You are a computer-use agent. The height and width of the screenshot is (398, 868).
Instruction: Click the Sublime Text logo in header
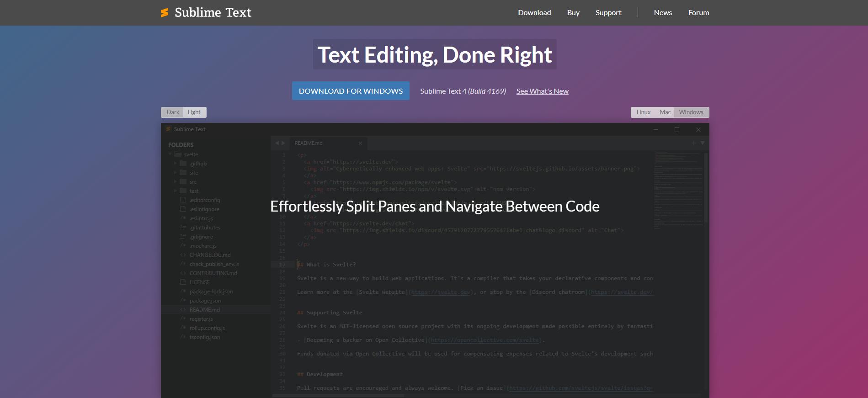point(206,12)
